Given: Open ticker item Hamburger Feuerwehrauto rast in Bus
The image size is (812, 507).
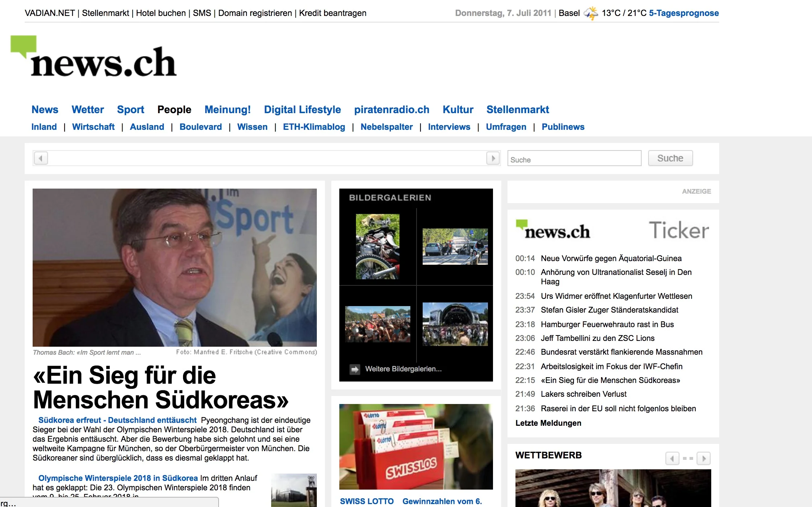Looking at the screenshot, I should [607, 324].
